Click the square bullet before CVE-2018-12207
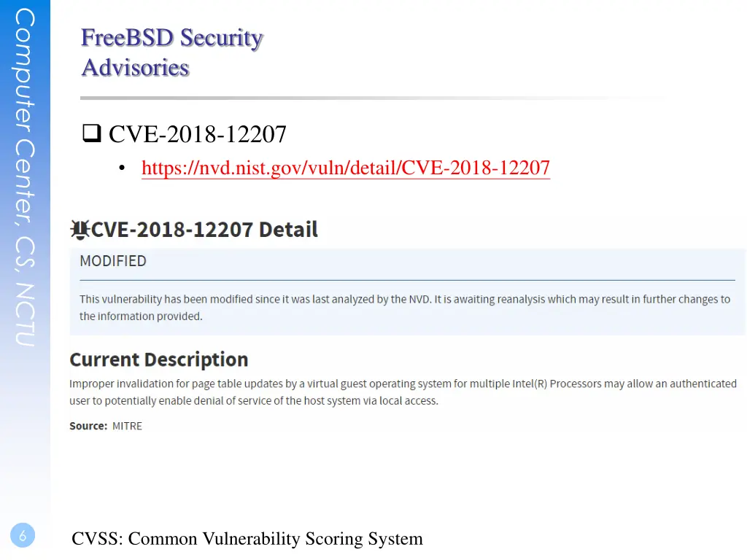747x560 pixels. click(x=91, y=133)
